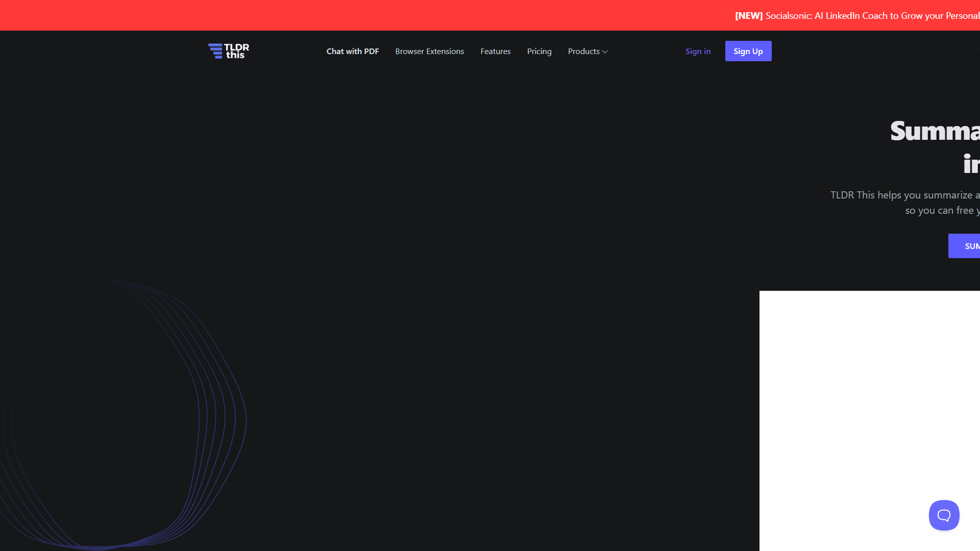Image resolution: width=980 pixels, height=551 pixels.
Task: Start a conversation via the speech bubble icon
Action: [943, 515]
